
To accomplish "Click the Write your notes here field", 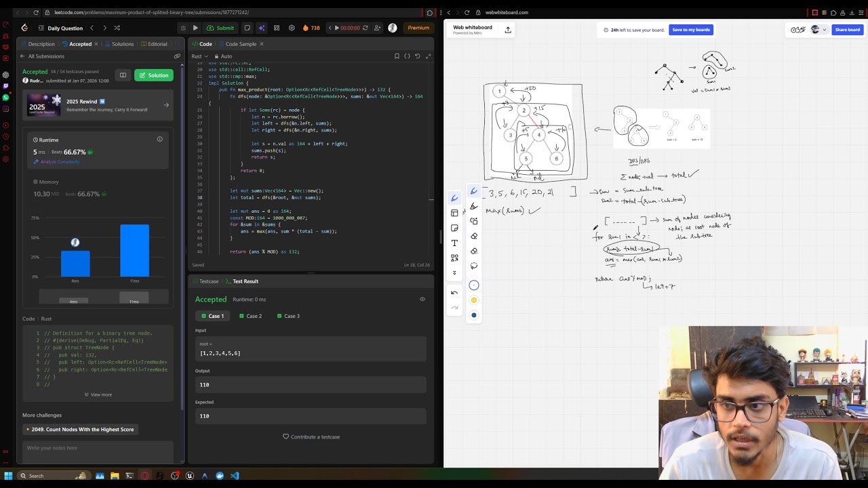I will click(98, 452).
